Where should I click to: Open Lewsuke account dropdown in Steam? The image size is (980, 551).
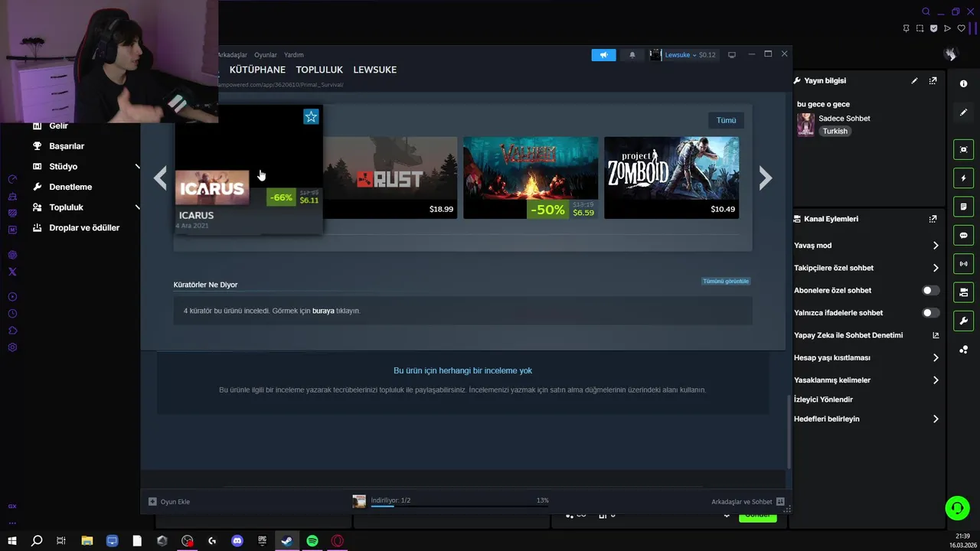tap(682, 55)
